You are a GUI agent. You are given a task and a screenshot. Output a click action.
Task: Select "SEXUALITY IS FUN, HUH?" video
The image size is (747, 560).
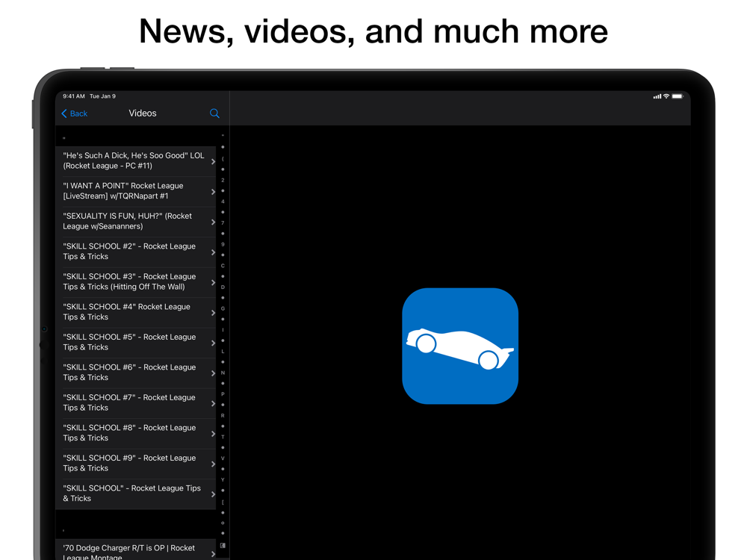point(134,222)
